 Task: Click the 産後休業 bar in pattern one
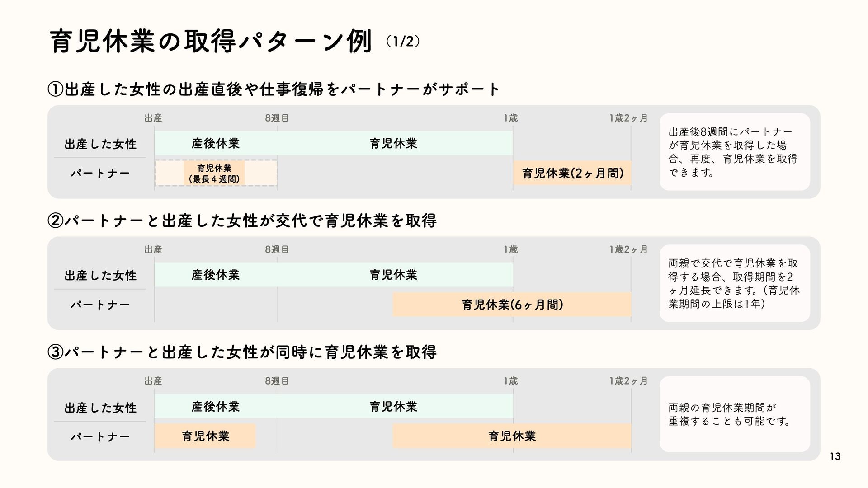point(216,143)
